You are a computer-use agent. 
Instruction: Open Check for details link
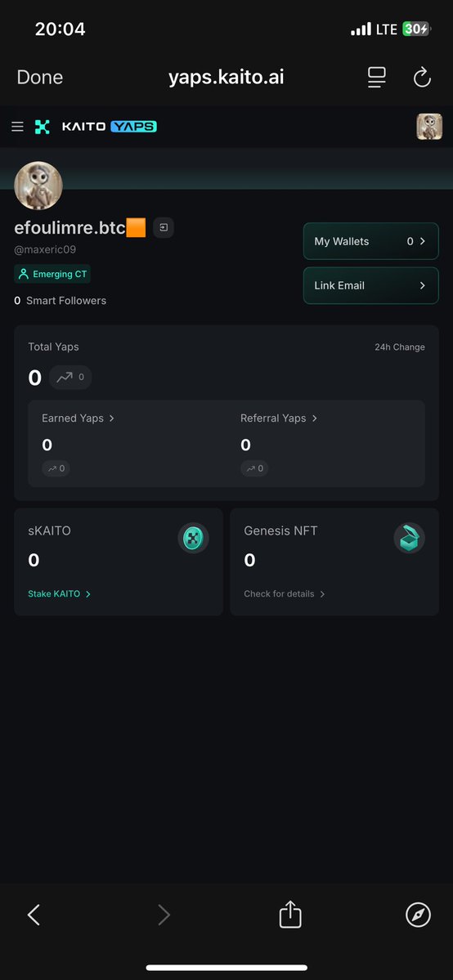pyautogui.click(x=285, y=593)
